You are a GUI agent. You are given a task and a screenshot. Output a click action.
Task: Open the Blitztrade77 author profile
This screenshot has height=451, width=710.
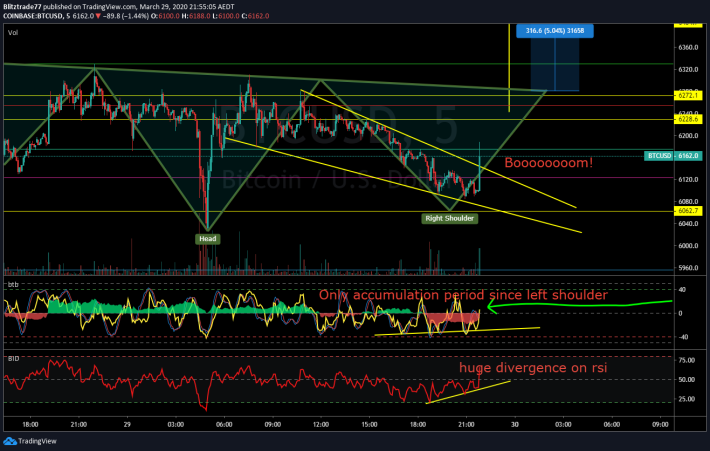coord(26,7)
